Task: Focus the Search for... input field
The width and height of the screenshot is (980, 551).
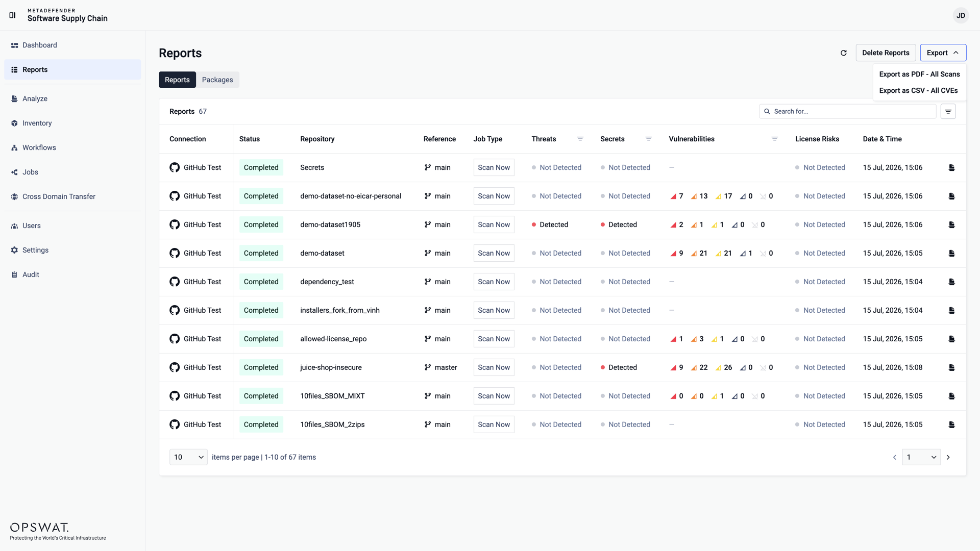Action: tap(847, 111)
